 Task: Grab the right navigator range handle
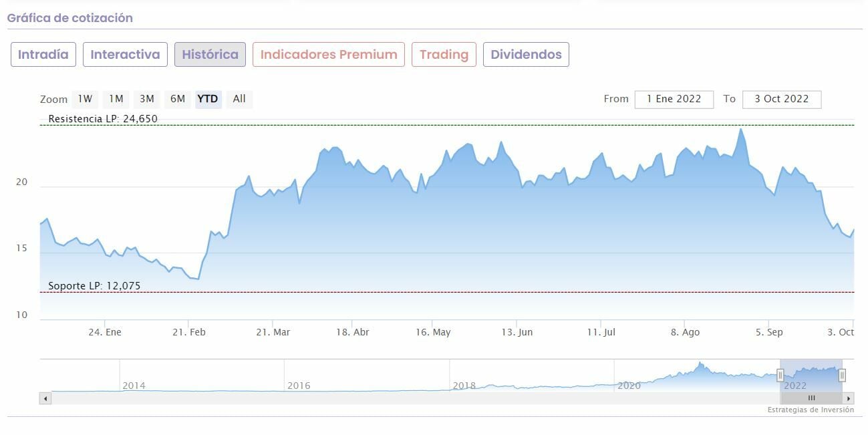(x=842, y=376)
